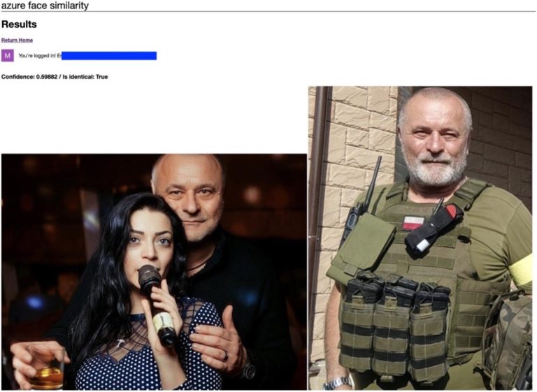Viewport: 537px width, 392px height.
Task: Open the right photo with tactical vest
Action: click(x=420, y=238)
